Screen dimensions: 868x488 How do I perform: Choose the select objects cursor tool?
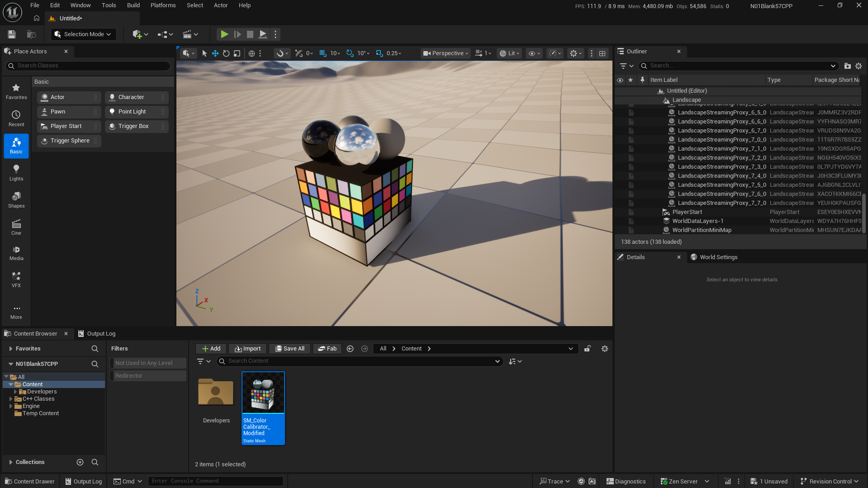point(204,53)
